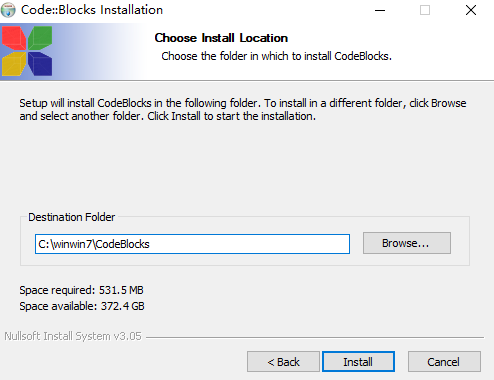The width and height of the screenshot is (494, 380).
Task: Click the installer icon in title bar
Action: (x=8, y=10)
